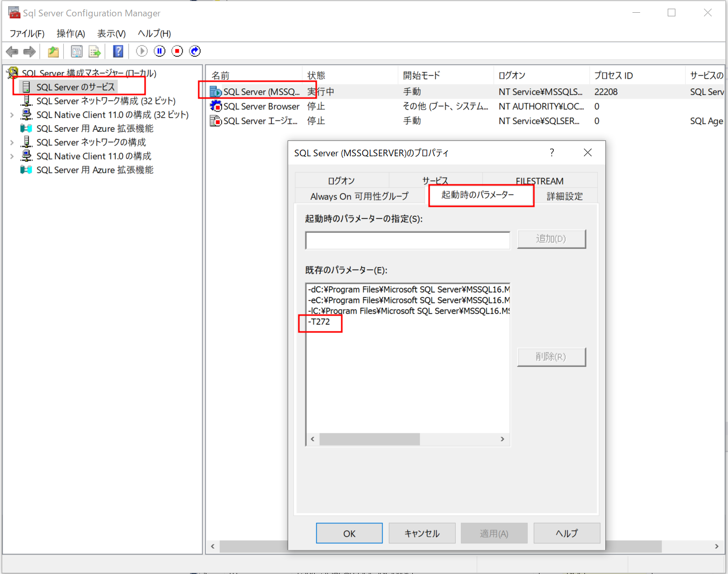Click the Export list toolbar icon
The image size is (728, 574).
95,52
